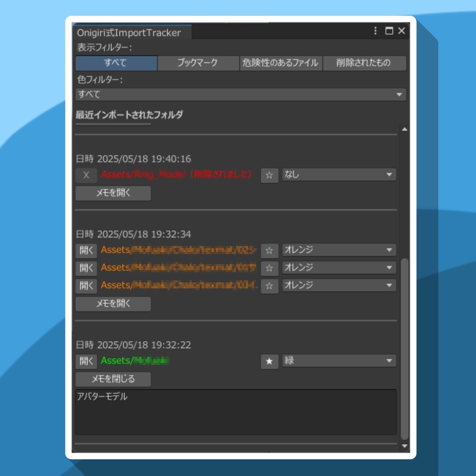Open the window options menu (⋮ icon)
Viewport: 476px width, 476px height.
tap(375, 31)
